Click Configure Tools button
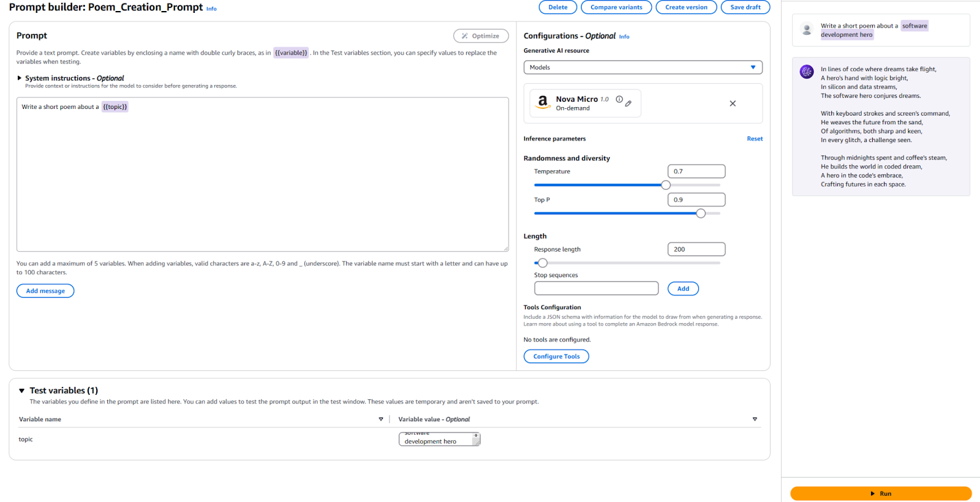 pyautogui.click(x=556, y=356)
